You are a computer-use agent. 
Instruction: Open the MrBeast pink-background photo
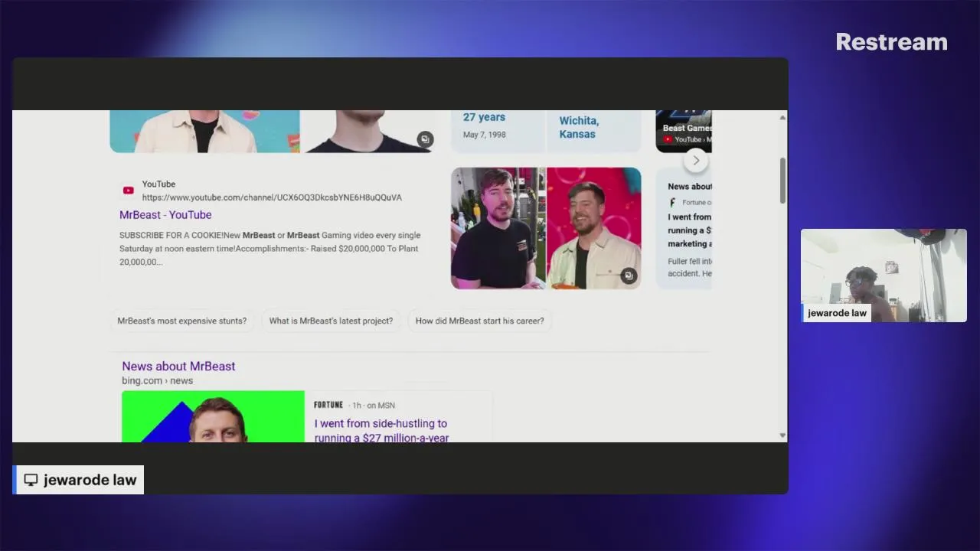[594, 228]
